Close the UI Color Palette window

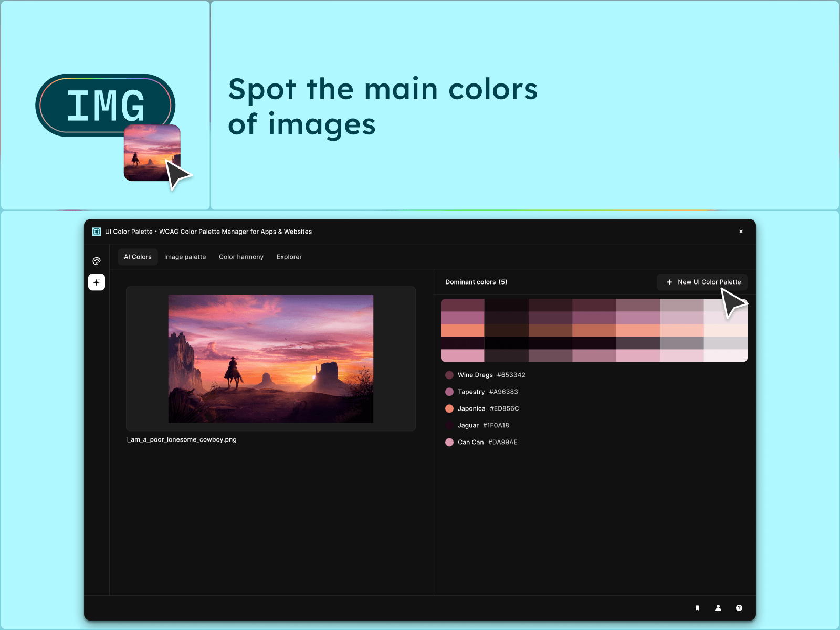point(741,232)
